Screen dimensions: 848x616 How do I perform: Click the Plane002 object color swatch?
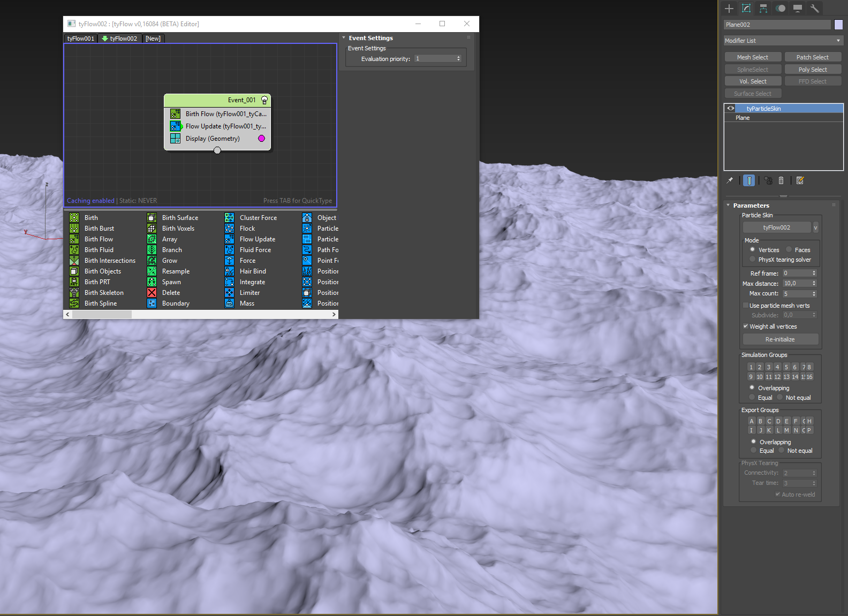pos(838,25)
